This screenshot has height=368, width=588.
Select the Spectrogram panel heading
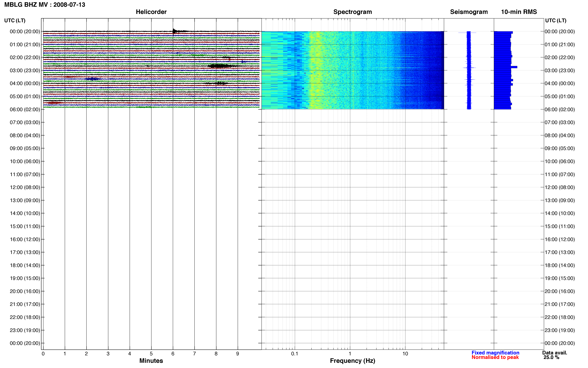[352, 12]
